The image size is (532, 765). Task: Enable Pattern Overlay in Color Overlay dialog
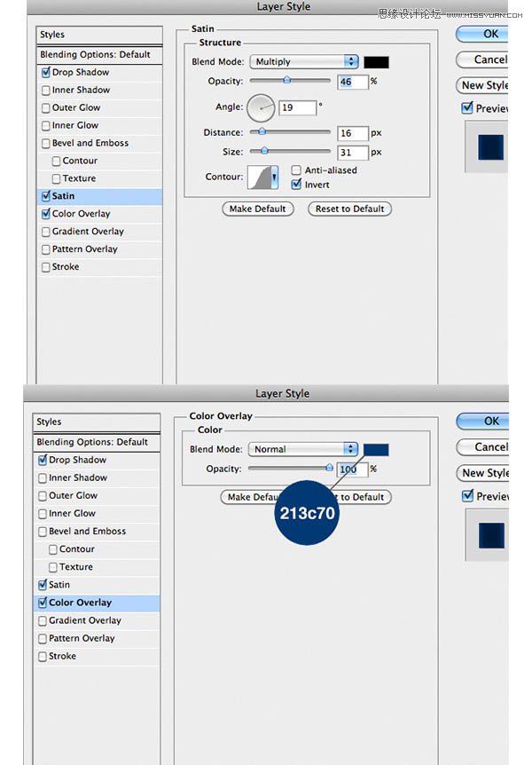pyautogui.click(x=43, y=638)
